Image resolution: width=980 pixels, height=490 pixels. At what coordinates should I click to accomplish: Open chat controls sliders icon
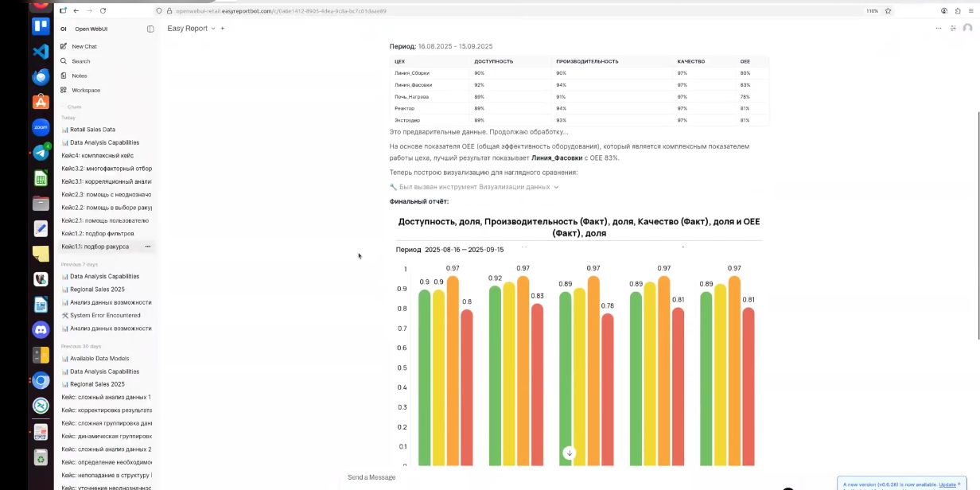pos(953,29)
